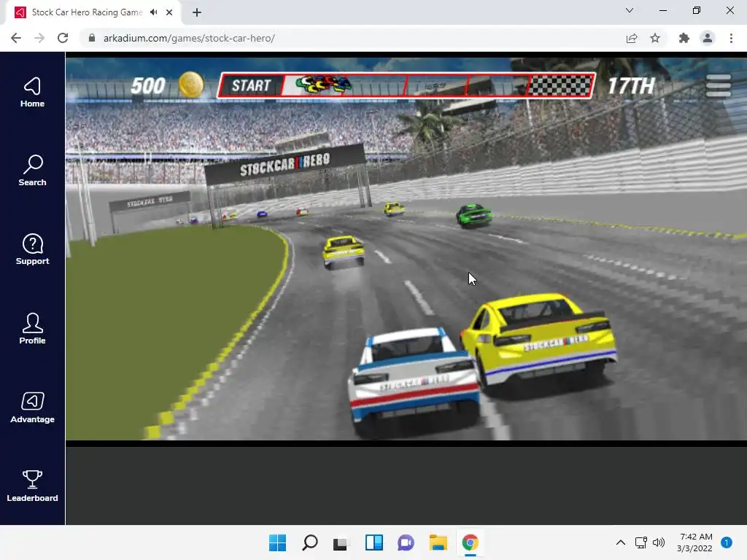
Task: Mute the tab via speaker icon
Action: pos(153,12)
